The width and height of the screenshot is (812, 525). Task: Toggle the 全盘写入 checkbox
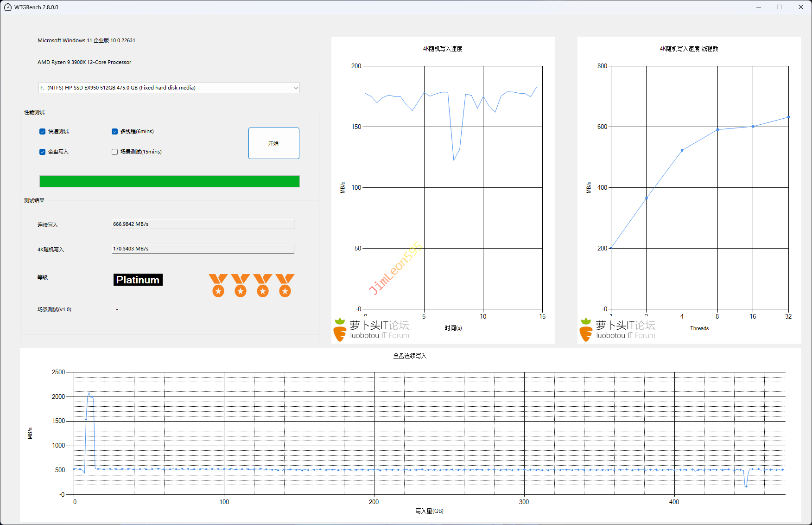pos(43,152)
